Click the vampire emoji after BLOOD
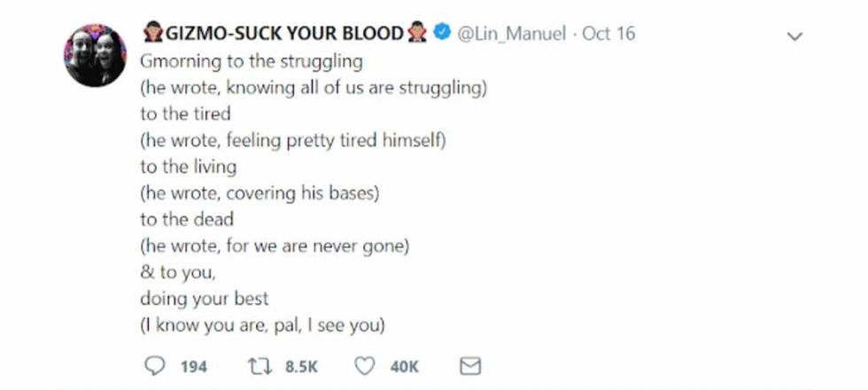This screenshot has width=868, height=390. (x=417, y=35)
